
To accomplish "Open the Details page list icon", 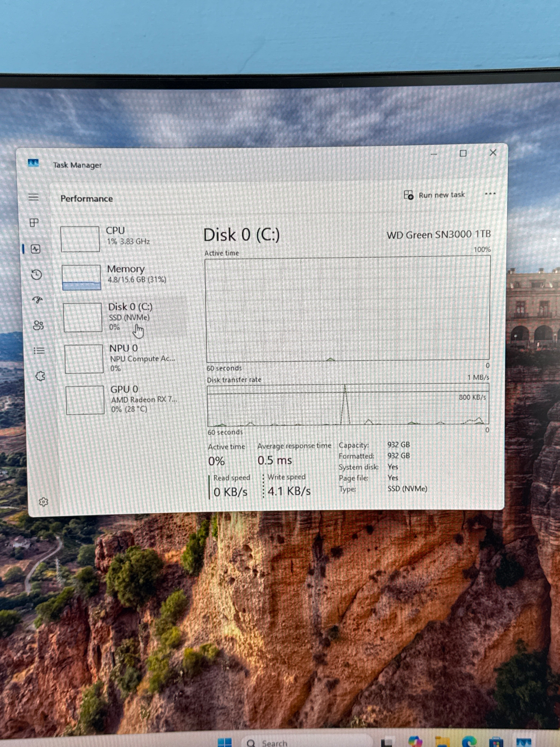I will (39, 351).
